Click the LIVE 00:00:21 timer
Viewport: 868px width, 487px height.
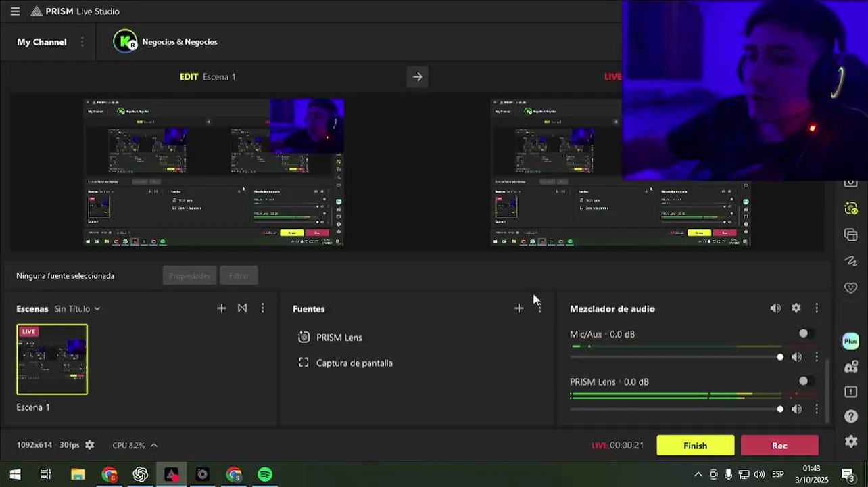pyautogui.click(x=618, y=445)
